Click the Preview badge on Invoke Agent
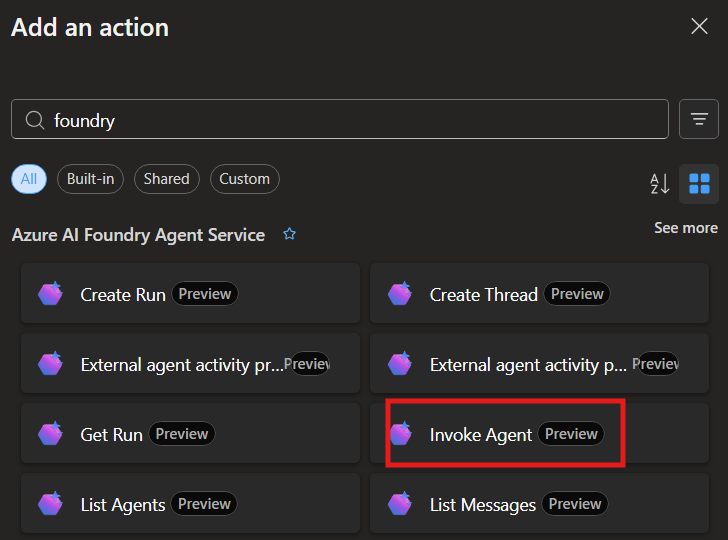The width and height of the screenshot is (728, 540). (x=571, y=434)
